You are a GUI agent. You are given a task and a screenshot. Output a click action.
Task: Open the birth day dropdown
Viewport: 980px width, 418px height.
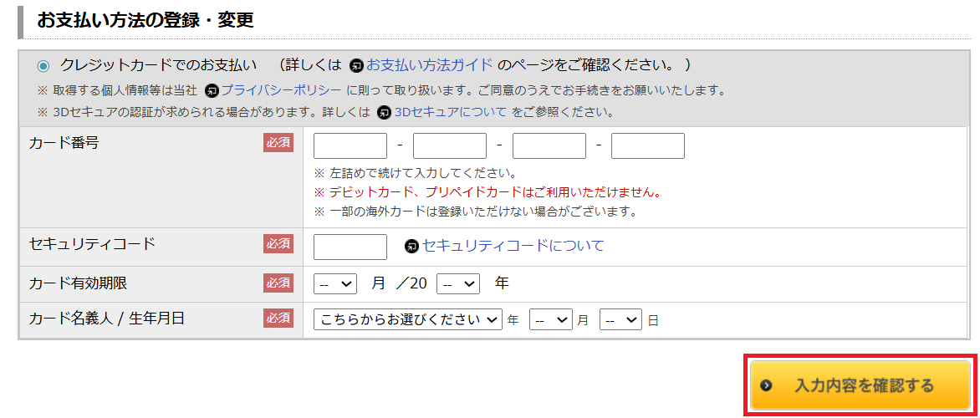[620, 319]
